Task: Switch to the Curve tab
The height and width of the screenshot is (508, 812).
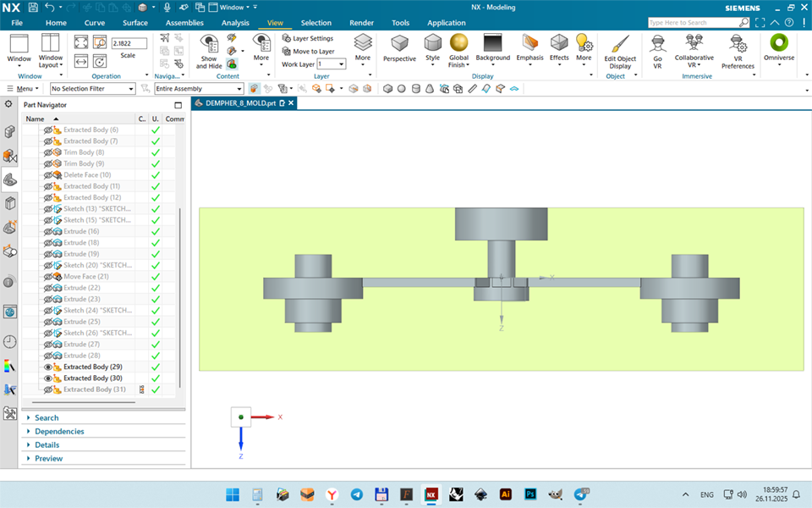Action: point(94,23)
